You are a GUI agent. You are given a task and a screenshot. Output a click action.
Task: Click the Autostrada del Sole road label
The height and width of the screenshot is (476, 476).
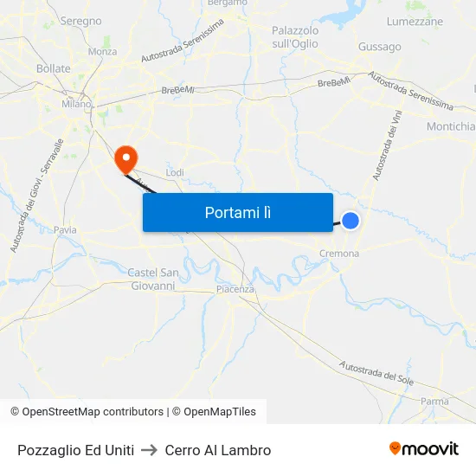pyautogui.click(x=376, y=373)
